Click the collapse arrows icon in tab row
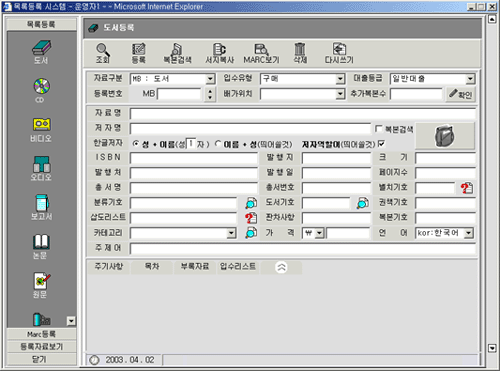This screenshot has width=500, height=371. click(x=281, y=267)
